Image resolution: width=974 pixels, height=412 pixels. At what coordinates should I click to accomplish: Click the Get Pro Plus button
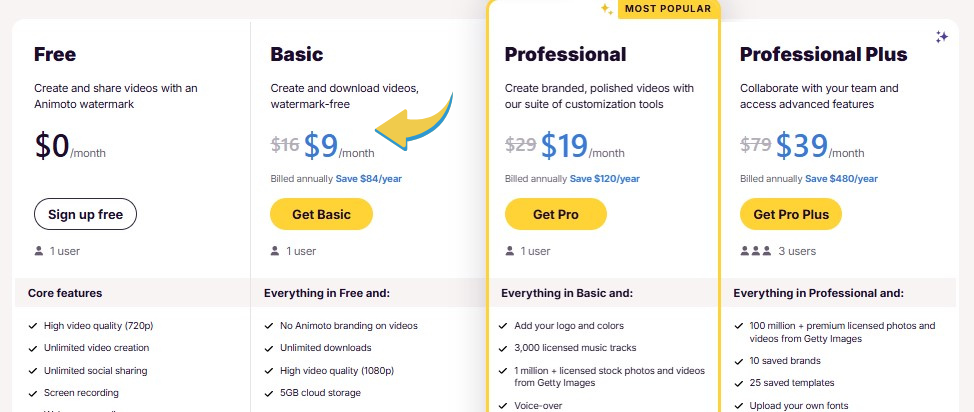click(x=791, y=214)
